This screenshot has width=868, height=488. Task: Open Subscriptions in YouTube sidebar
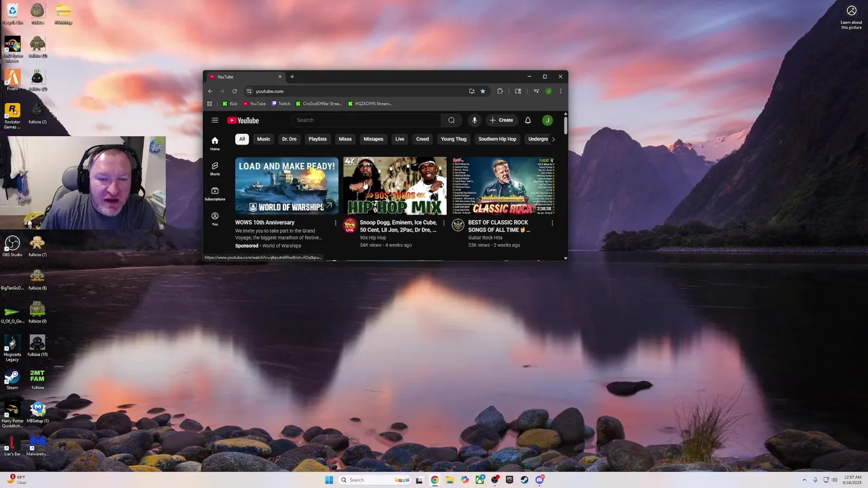click(x=215, y=194)
